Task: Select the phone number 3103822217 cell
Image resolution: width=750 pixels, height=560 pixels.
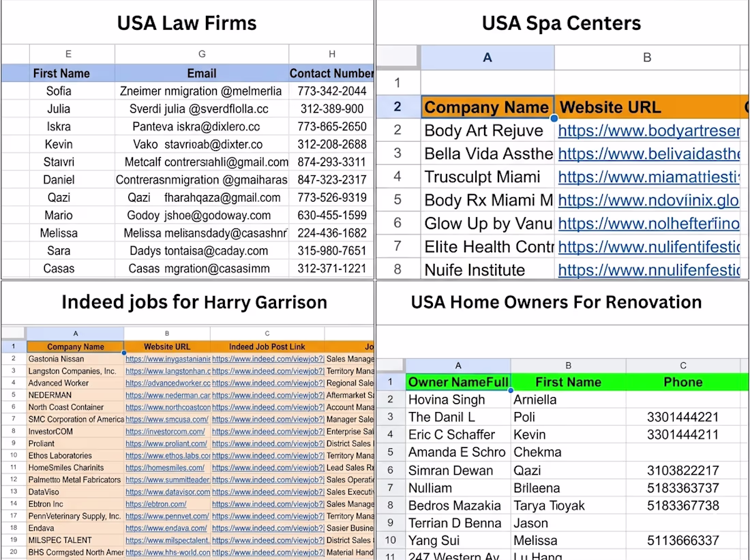Action: (683, 471)
